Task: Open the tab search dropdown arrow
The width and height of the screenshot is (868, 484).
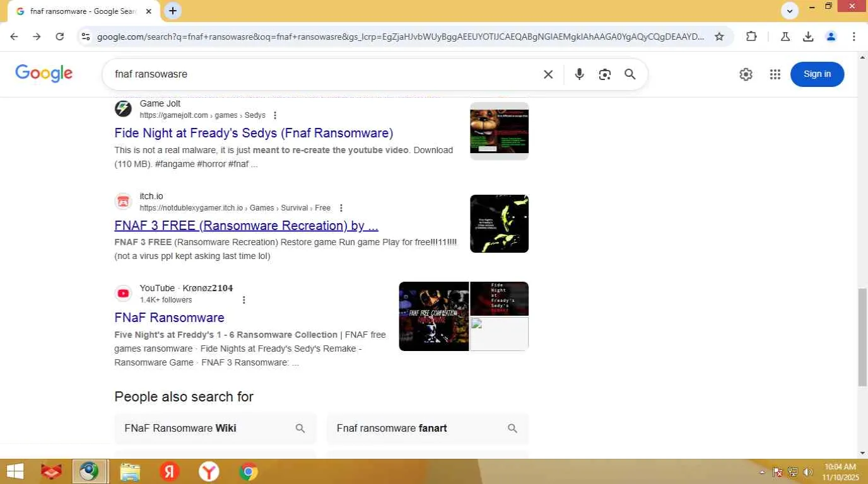Action: (790, 11)
